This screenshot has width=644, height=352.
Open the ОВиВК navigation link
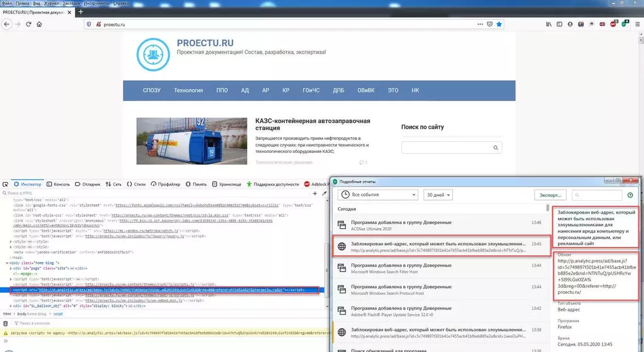pyautogui.click(x=366, y=90)
